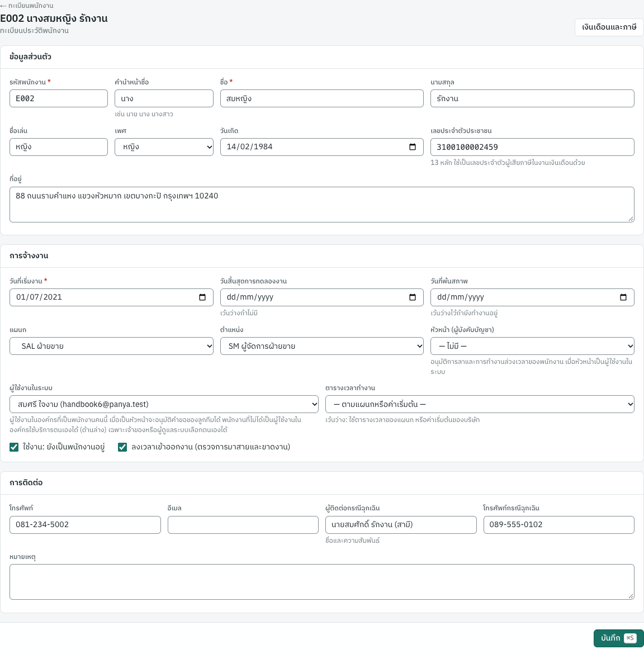644x654 pixels.
Task: Click the ผู้ติดต่อกรณีฉุกเฉิน input field
Action: pos(401,525)
